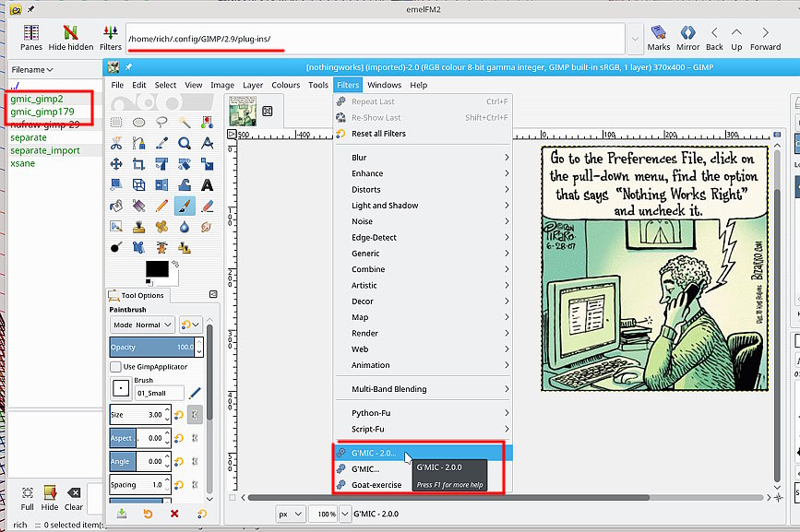Toggle Size link-to-brush chain button
Screen dimensions: 800x532
click(x=195, y=415)
